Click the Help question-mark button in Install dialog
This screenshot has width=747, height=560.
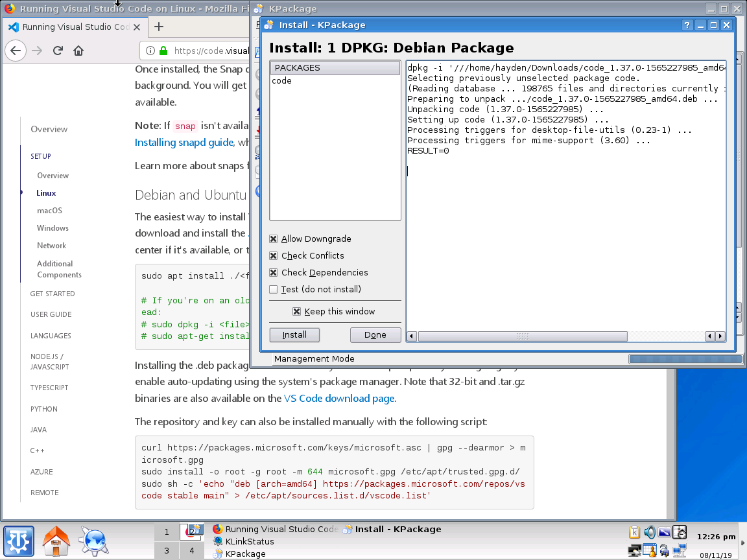point(687,25)
